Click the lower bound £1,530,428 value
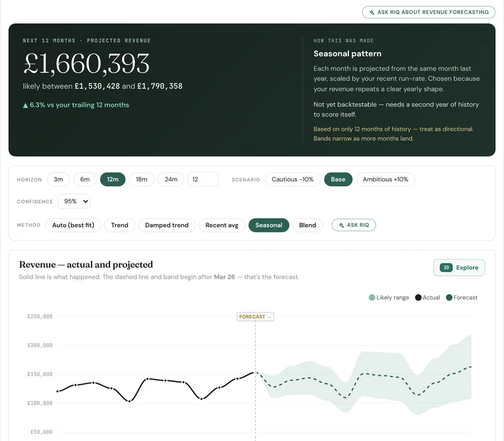This screenshot has width=504, height=441. click(x=97, y=86)
